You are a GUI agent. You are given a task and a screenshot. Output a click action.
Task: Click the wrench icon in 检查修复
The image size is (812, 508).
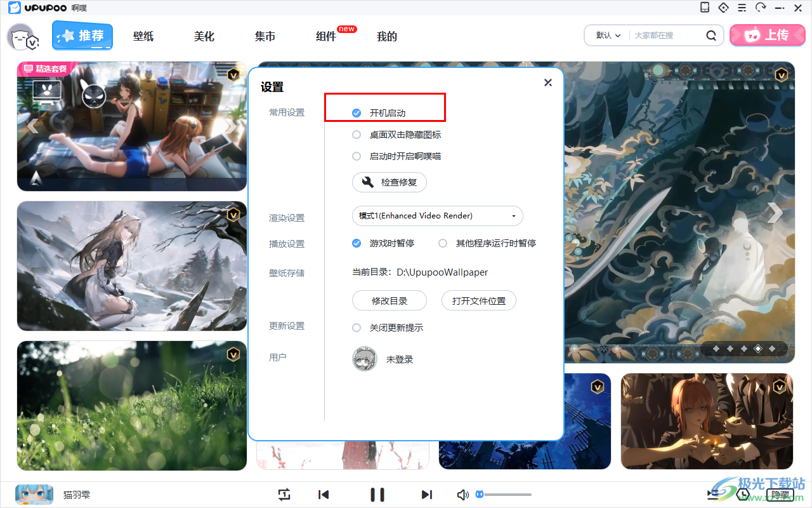(x=368, y=182)
